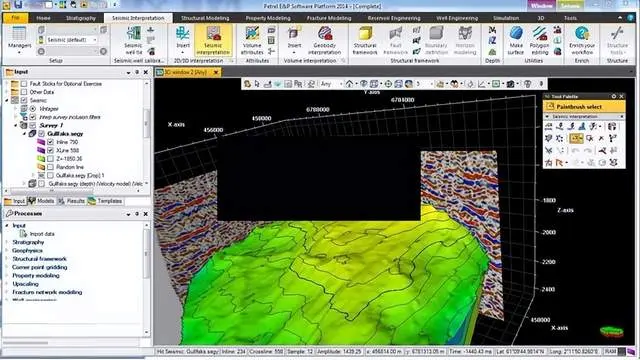Click the delete X tool in Tool Palette
Screen dimensions: 640x360
(601, 138)
